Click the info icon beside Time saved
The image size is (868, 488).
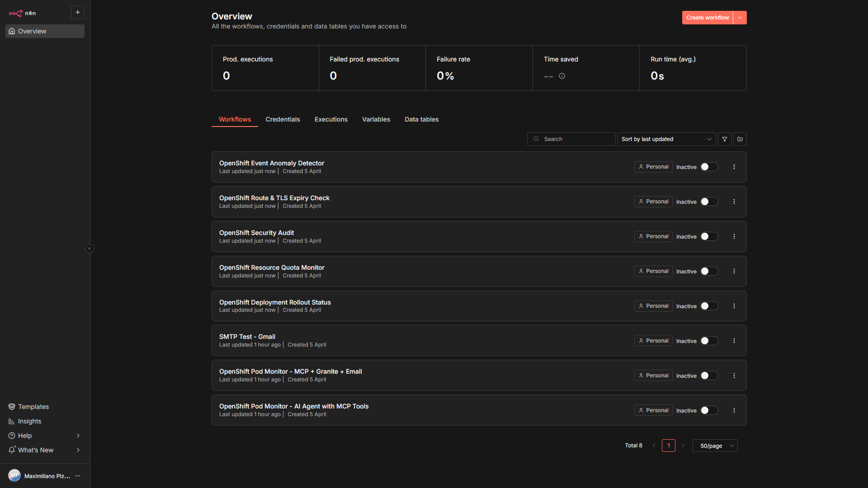pos(561,76)
